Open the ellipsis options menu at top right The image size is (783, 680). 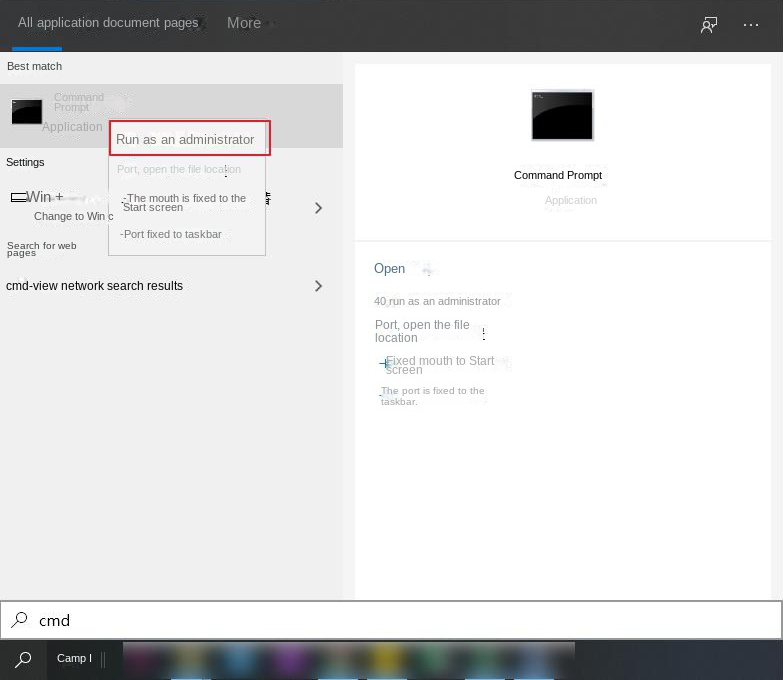pos(751,25)
